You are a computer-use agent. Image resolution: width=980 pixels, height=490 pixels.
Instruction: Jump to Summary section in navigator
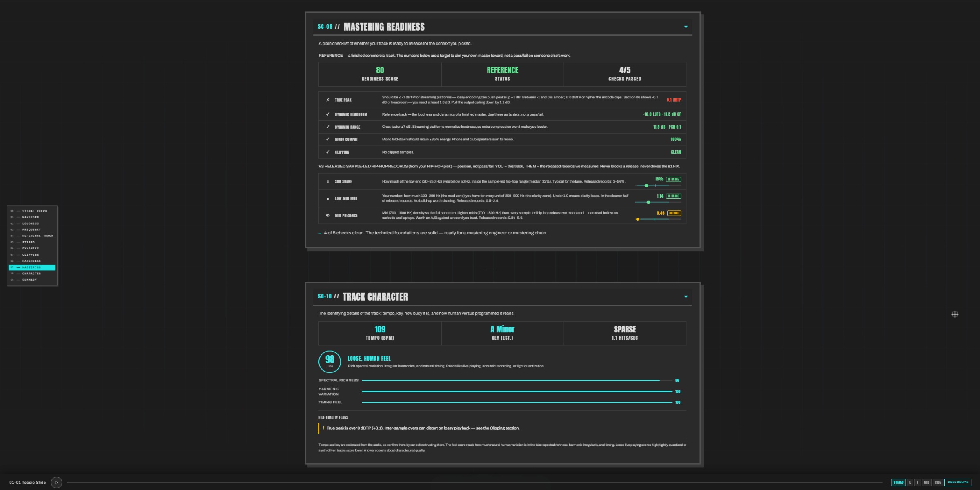32,280
